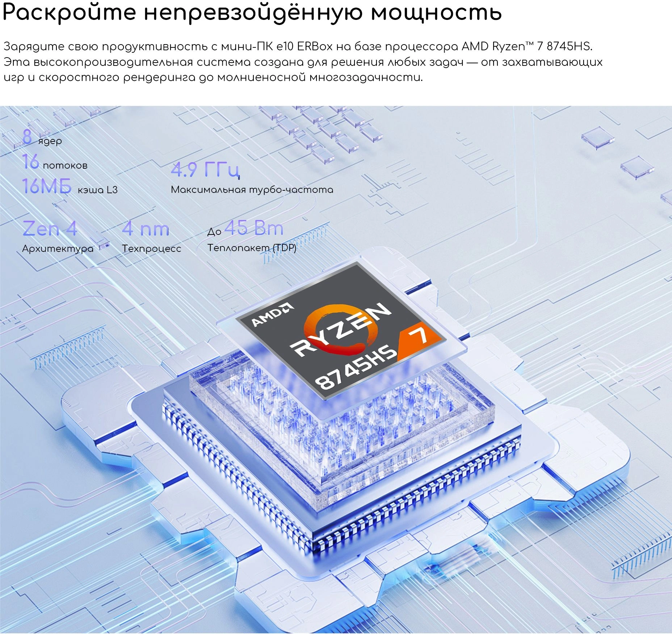Click the heading "Раскройте непревзойдённую мощность"
Viewport: 672px width, 634px height.
252,12
